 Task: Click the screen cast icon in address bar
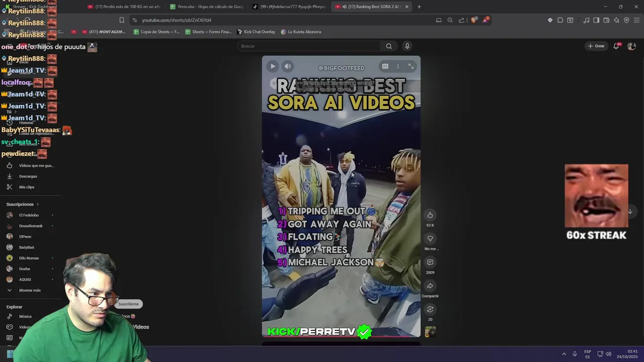[439, 20]
